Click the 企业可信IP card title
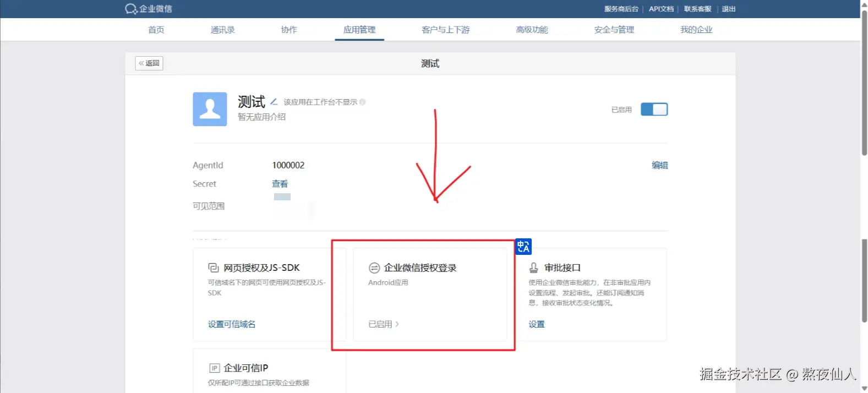868x393 pixels. click(245, 368)
